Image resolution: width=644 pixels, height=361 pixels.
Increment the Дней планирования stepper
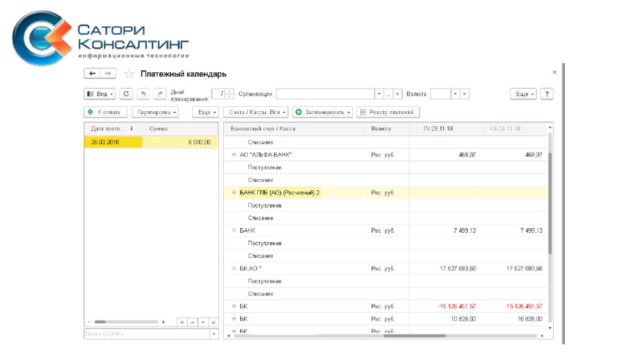click(x=230, y=91)
